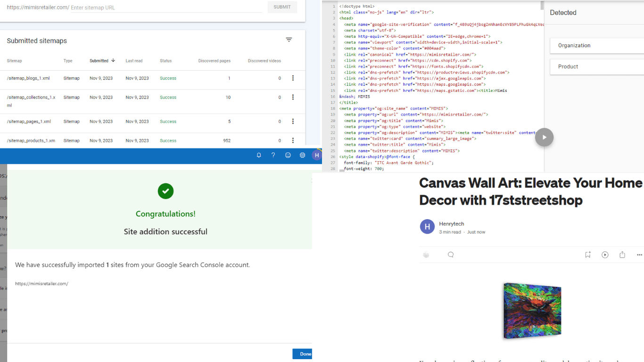Click Success status of sitemap_blogs_1.xml row

click(168, 78)
